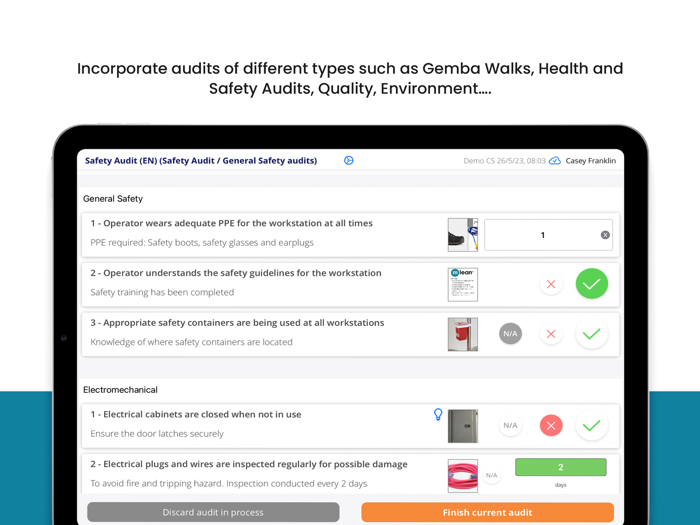Click the Demo CS 26/5/23, 08:03 timestamp
This screenshot has width=700, height=525.
click(x=504, y=161)
